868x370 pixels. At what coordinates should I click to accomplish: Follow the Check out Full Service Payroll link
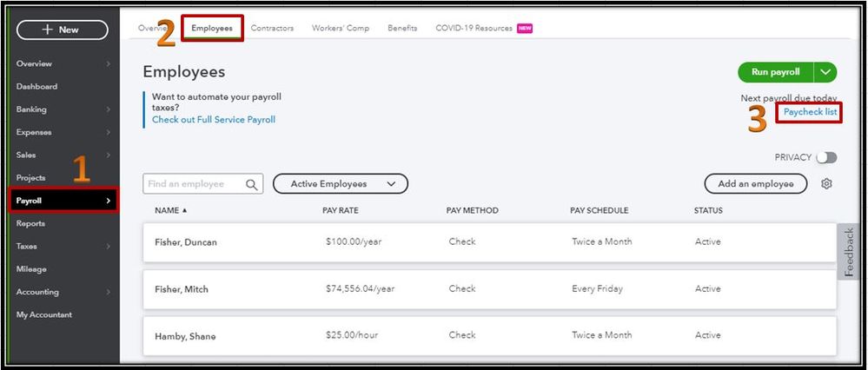tap(214, 120)
